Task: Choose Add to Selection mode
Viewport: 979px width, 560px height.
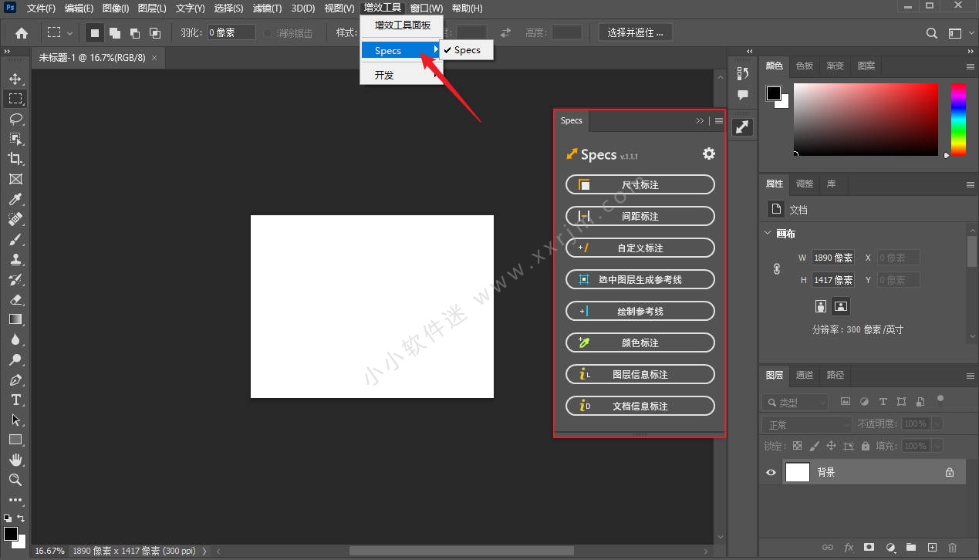Action: tap(114, 33)
